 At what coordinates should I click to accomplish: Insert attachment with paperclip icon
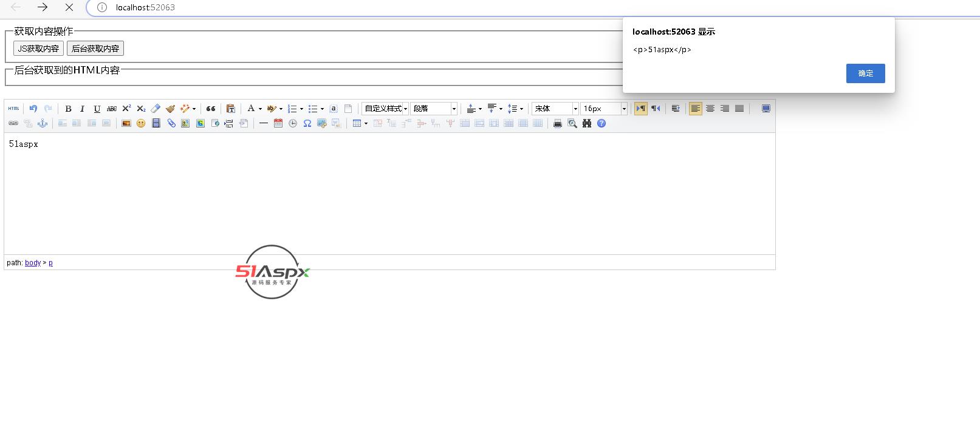171,123
